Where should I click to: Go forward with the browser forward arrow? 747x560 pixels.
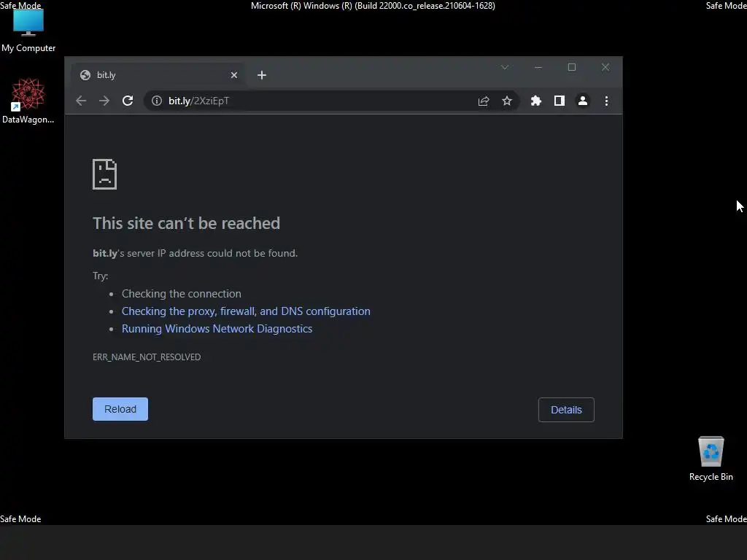[x=104, y=101]
